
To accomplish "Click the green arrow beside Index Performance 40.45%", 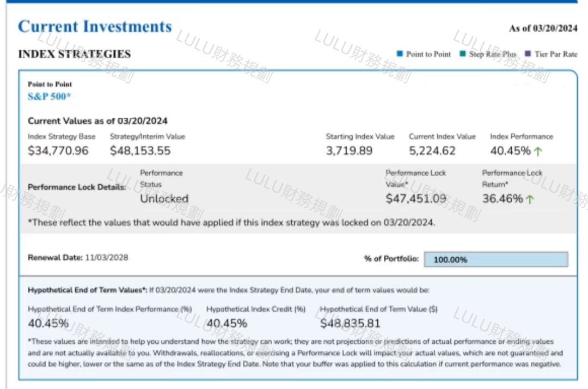I will click(x=538, y=151).
